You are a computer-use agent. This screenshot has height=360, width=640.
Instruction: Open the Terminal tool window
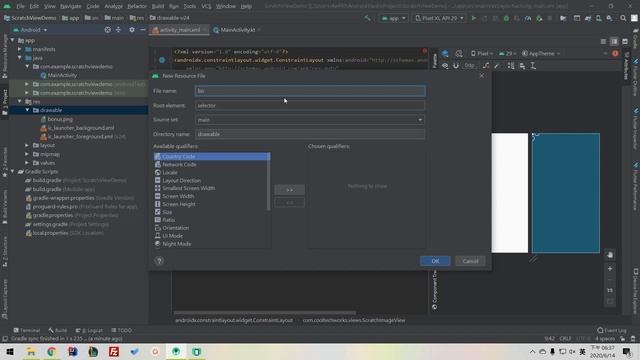pos(27,330)
